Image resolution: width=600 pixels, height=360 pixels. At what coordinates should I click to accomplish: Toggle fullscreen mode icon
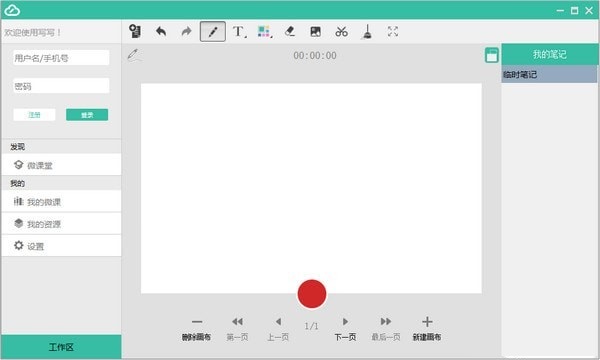pos(393,31)
